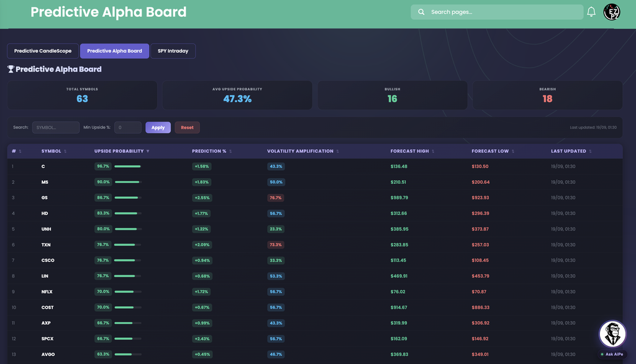The width and height of the screenshot is (636, 364).
Task: Click forecast low $349.01 for AVGO
Action: click(x=480, y=354)
